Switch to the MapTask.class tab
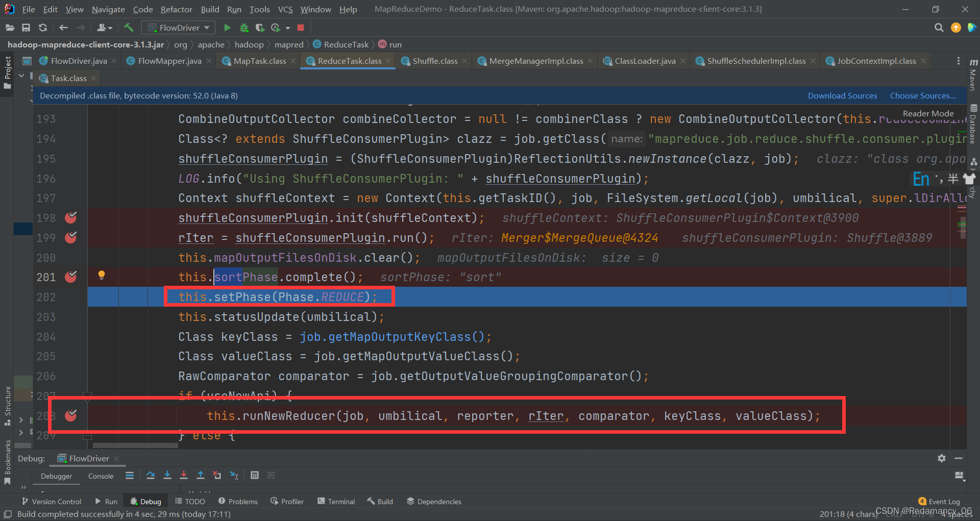This screenshot has height=521, width=980. coord(259,61)
